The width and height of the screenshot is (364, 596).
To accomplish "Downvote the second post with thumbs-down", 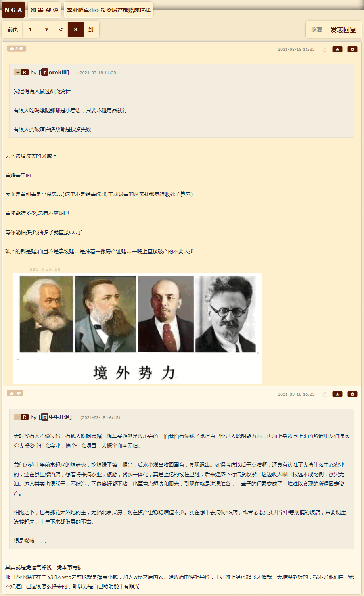I will pos(19,394).
